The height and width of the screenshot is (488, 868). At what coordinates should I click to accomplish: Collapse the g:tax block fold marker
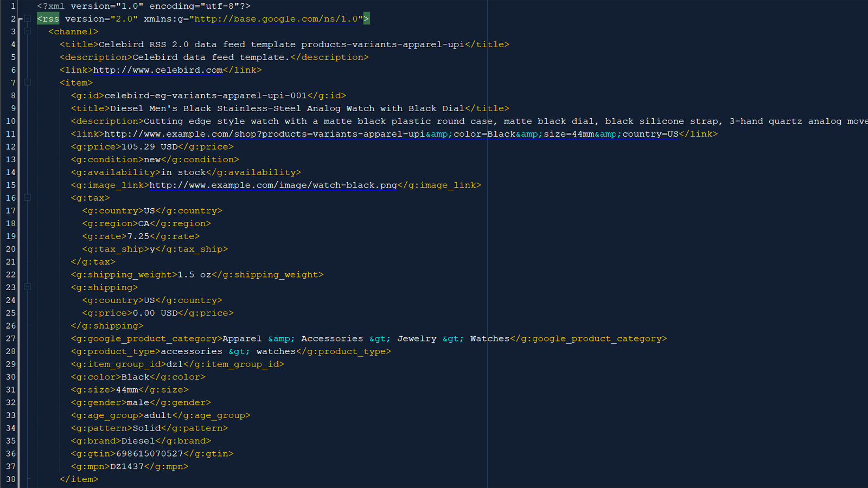click(x=27, y=198)
